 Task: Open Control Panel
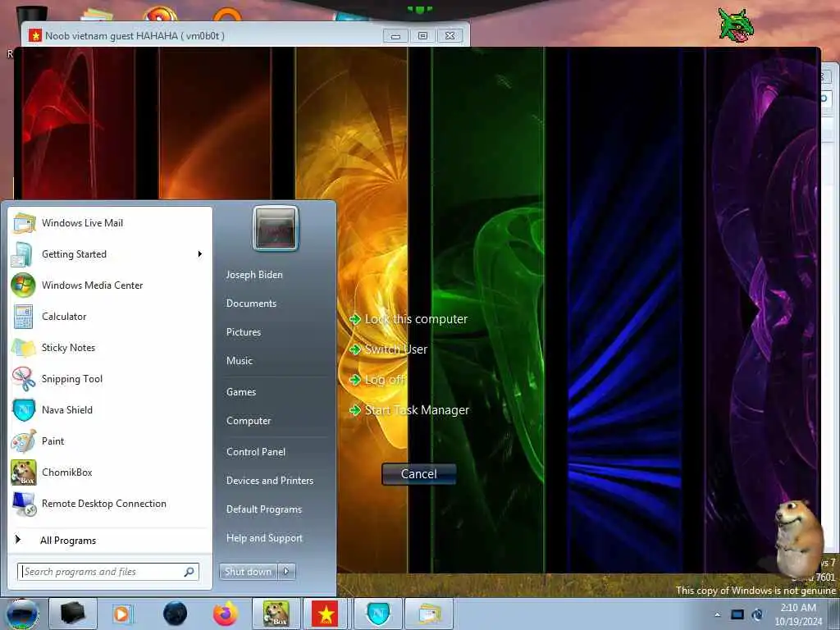(x=256, y=452)
